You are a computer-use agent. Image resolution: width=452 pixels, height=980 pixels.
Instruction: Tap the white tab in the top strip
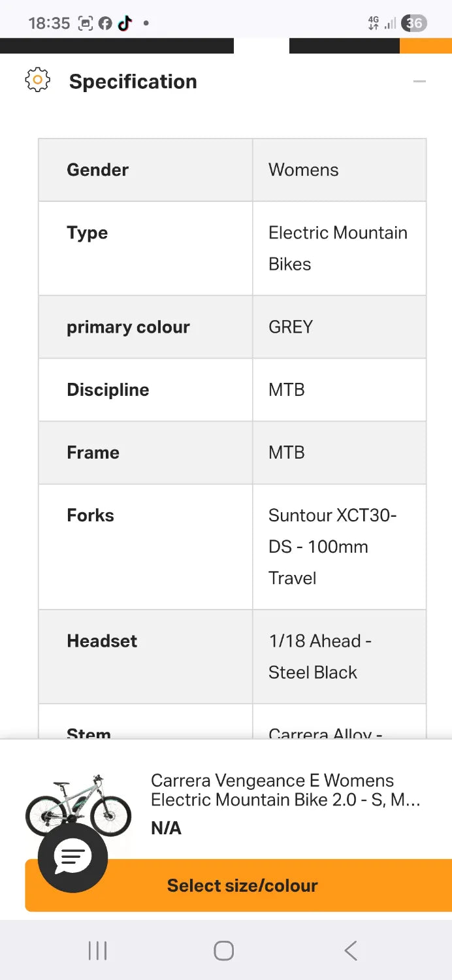tap(261, 46)
